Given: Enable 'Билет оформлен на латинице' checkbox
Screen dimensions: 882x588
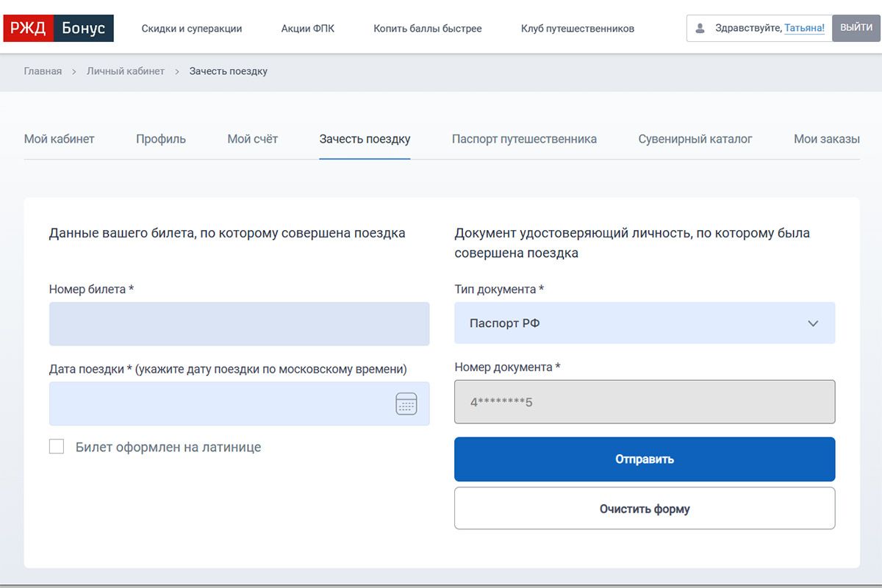Looking at the screenshot, I should point(57,446).
